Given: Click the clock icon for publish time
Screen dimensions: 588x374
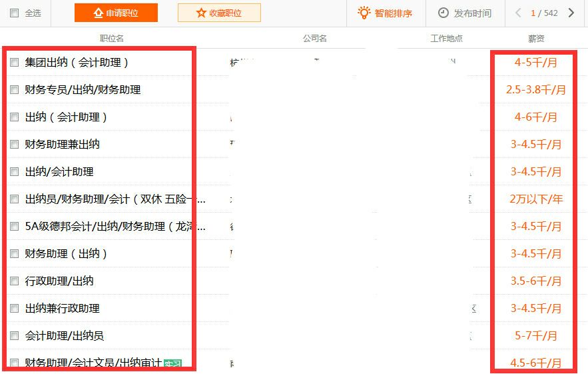Looking at the screenshot, I should coord(443,13).
